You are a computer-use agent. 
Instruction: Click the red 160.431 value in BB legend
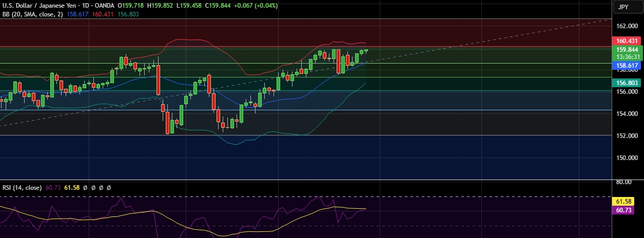(102, 14)
